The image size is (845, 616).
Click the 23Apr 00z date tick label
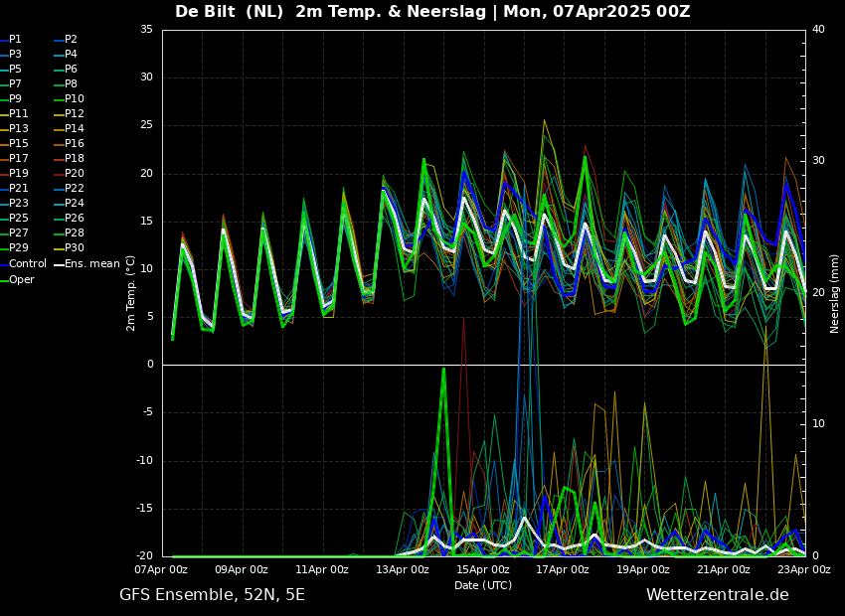(804, 570)
